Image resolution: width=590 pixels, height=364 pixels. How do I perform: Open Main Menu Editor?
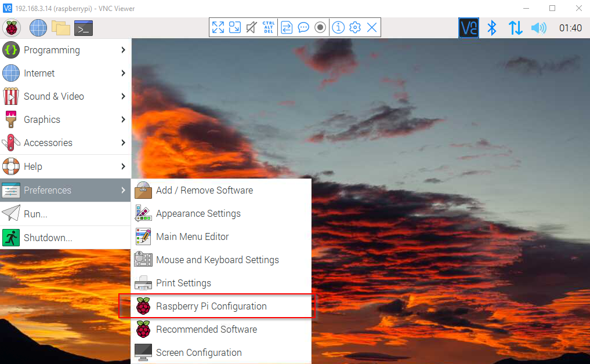(x=221, y=236)
